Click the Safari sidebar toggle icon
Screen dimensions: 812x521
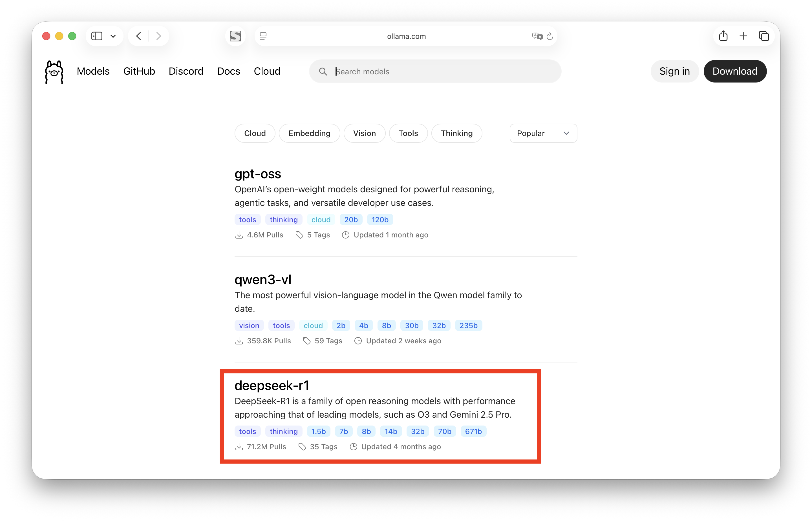(x=97, y=36)
